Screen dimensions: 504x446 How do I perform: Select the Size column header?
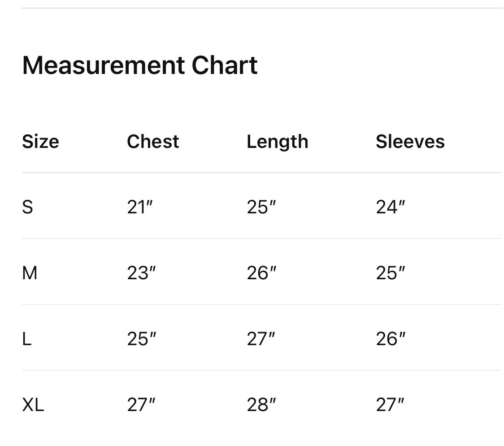click(40, 141)
